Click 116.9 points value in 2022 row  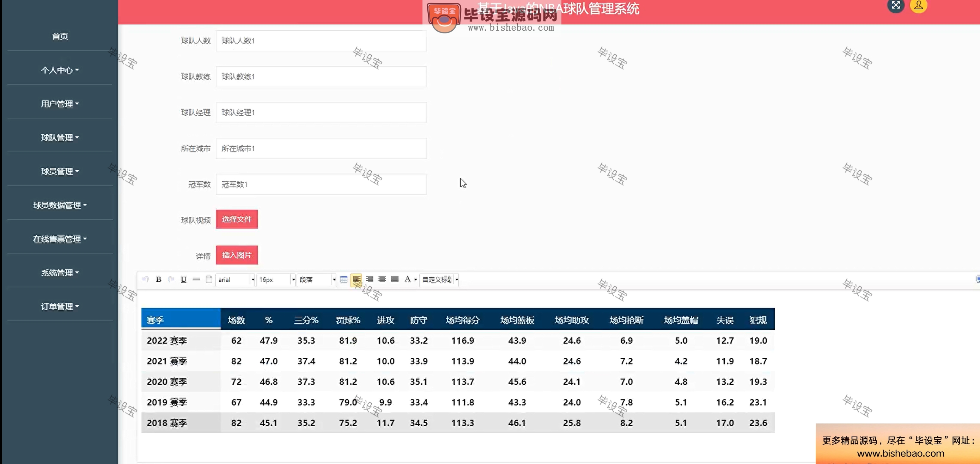tap(463, 341)
